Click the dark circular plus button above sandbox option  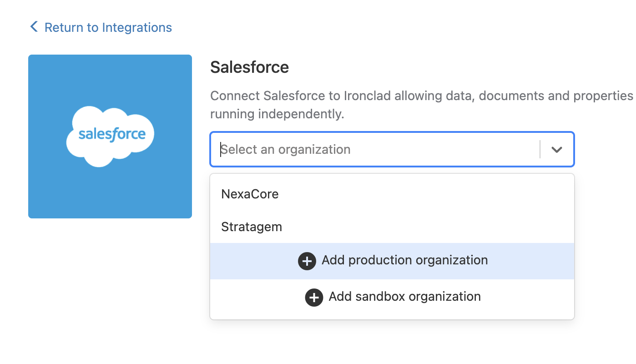(x=307, y=261)
